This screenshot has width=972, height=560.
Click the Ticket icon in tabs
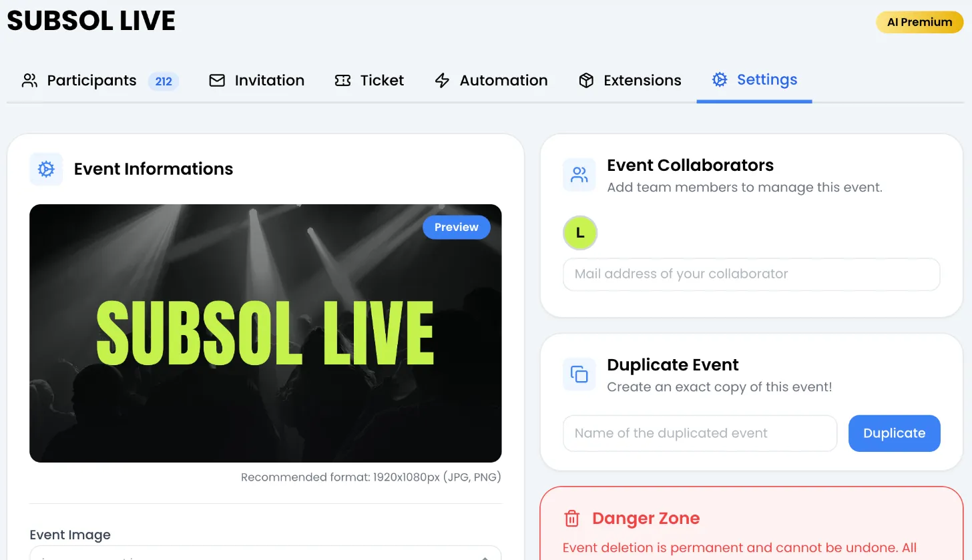[x=342, y=81]
